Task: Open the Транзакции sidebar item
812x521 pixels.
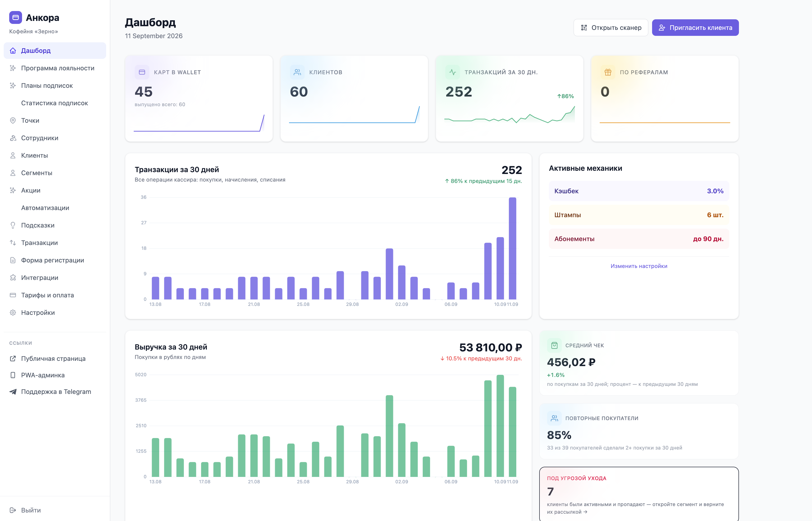Action: 55,243
